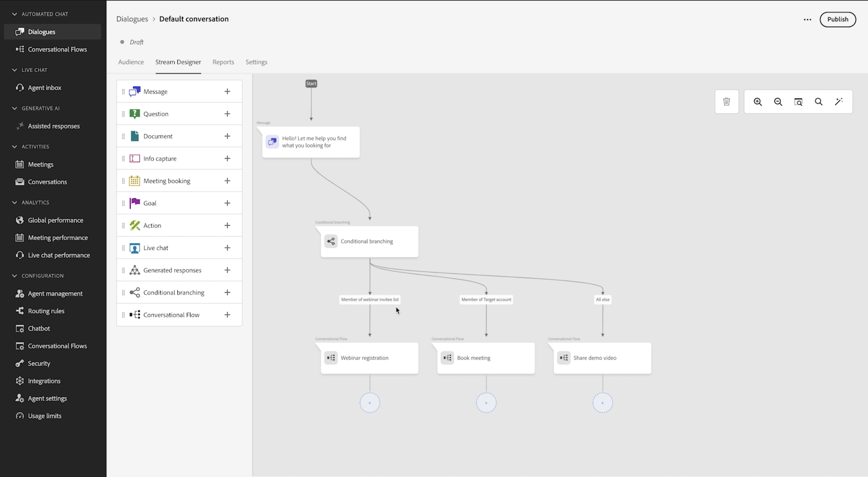Viewport: 868px width, 477px height.
Task: Click the magic wand auto-layout icon
Action: pyautogui.click(x=839, y=101)
